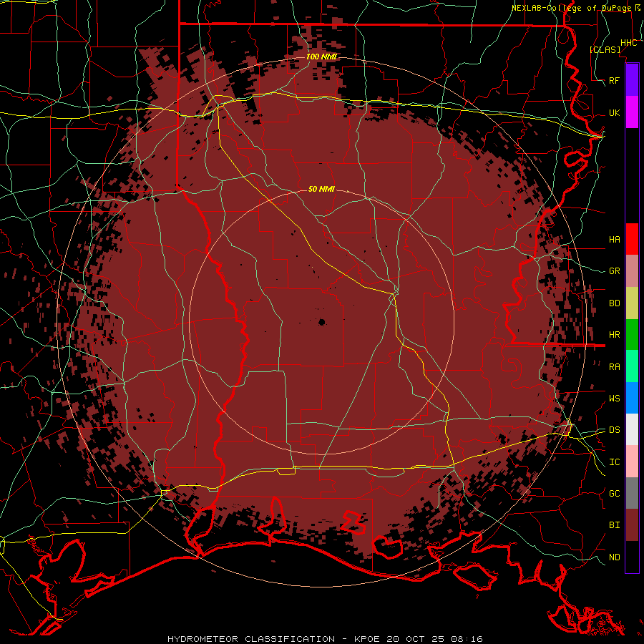
Task: Click the WS legend label
Action: point(615,399)
